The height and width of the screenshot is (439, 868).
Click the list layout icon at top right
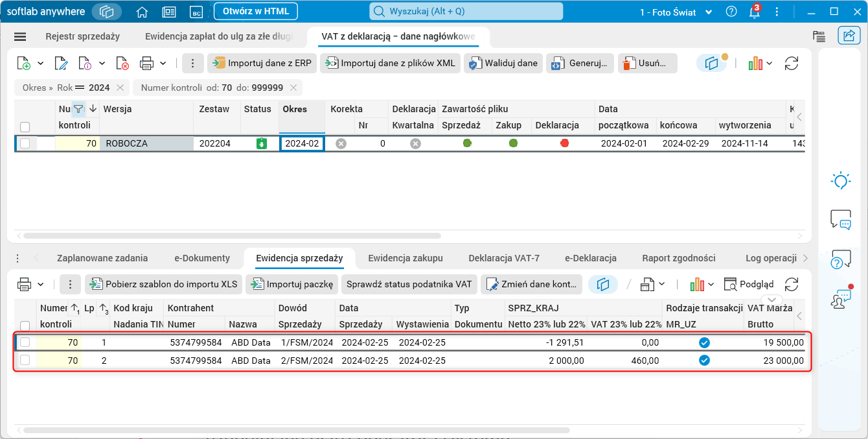click(x=819, y=36)
